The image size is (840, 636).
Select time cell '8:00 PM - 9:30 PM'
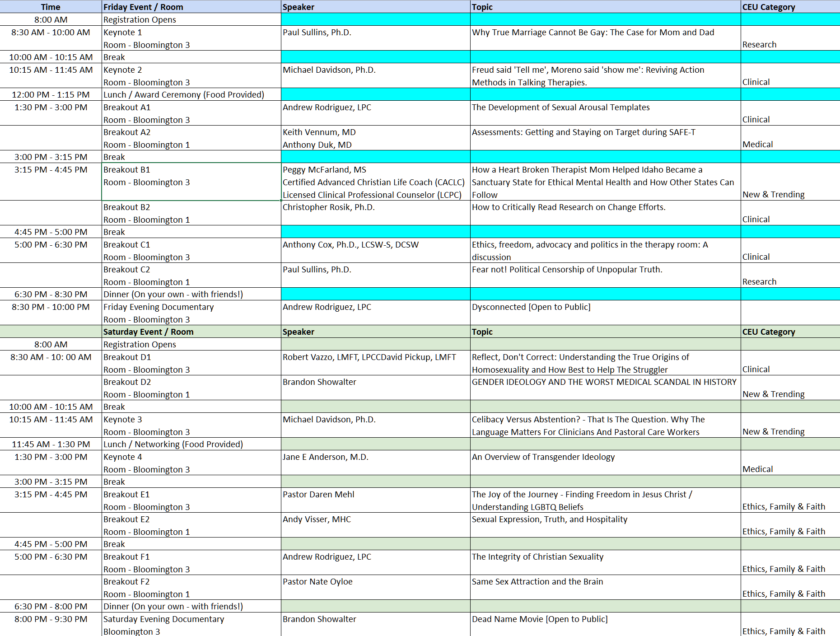click(x=51, y=625)
